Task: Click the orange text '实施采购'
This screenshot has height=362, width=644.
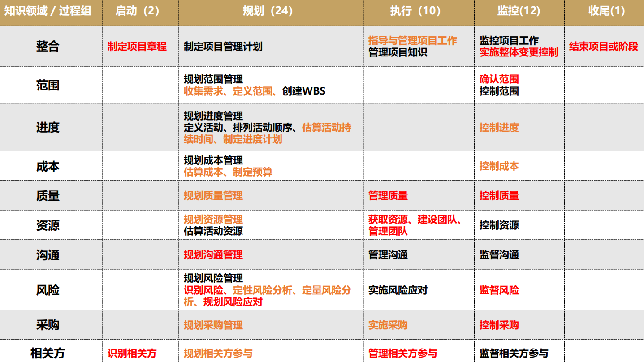Action: tap(388, 325)
